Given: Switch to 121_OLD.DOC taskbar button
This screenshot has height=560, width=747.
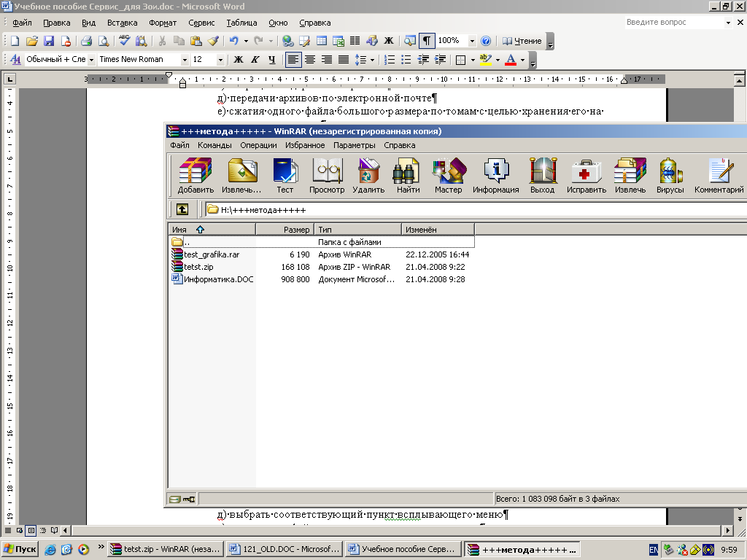Looking at the screenshot, I should tap(285, 549).
